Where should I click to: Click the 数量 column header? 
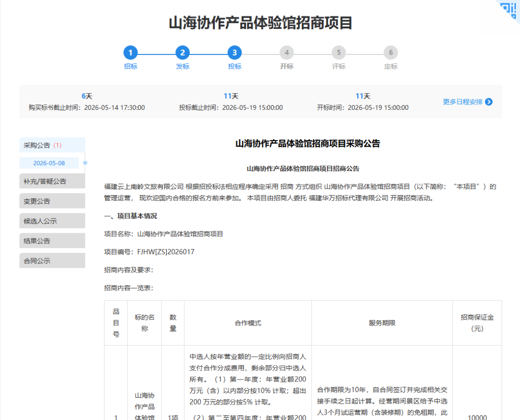point(173,323)
